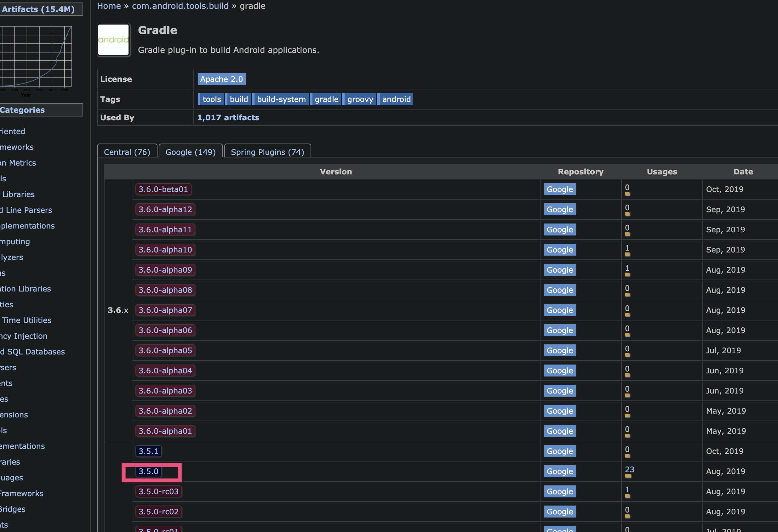The height and width of the screenshot is (532, 778).
Task: Go to com.android.tools.build breadcrumb
Action: coord(180,6)
